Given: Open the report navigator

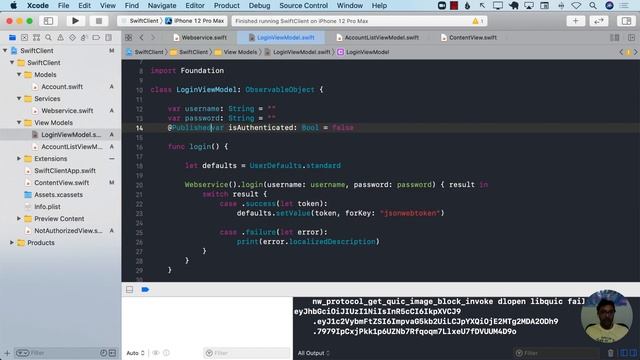Looking at the screenshot, I should tap(108, 38).
